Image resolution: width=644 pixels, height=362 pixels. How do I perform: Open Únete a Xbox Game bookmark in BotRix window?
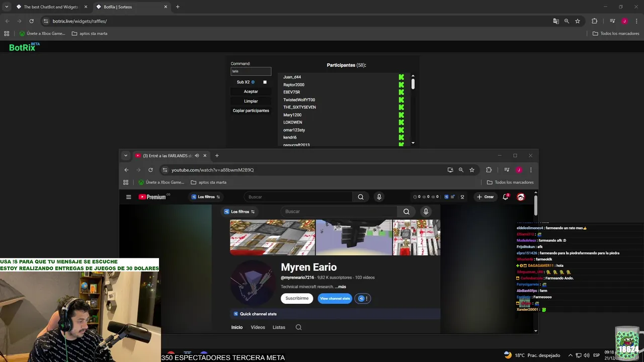point(42,34)
